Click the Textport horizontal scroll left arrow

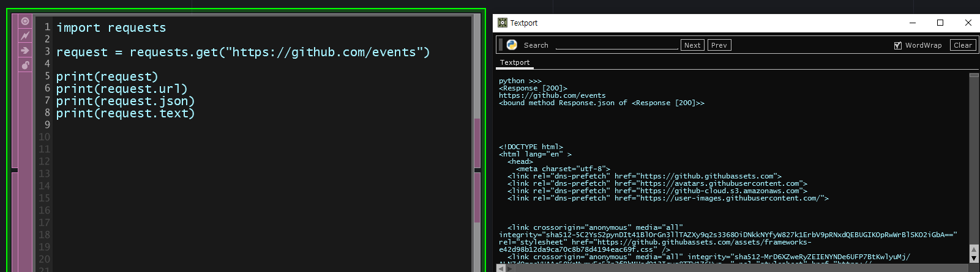point(501,268)
